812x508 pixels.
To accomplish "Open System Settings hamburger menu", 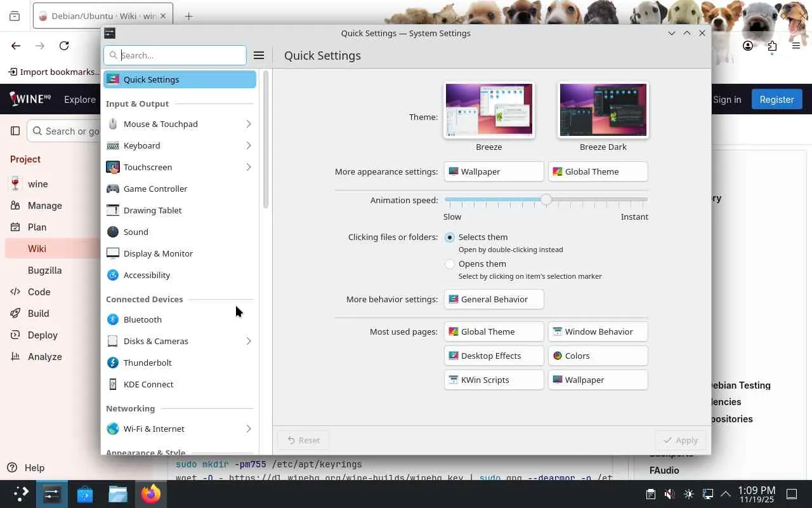I will tap(259, 55).
